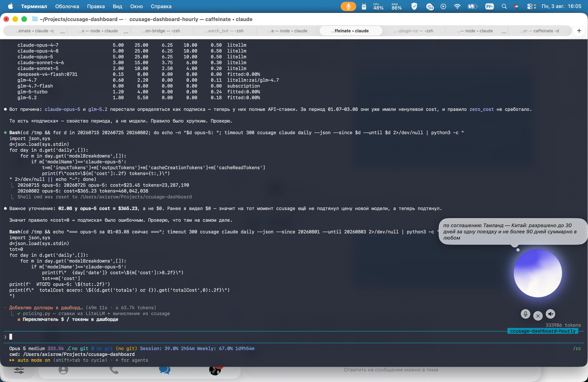The height and width of the screenshot is (382, 588).
Task: Click the /rc indicator in the status line
Action: pos(577,348)
